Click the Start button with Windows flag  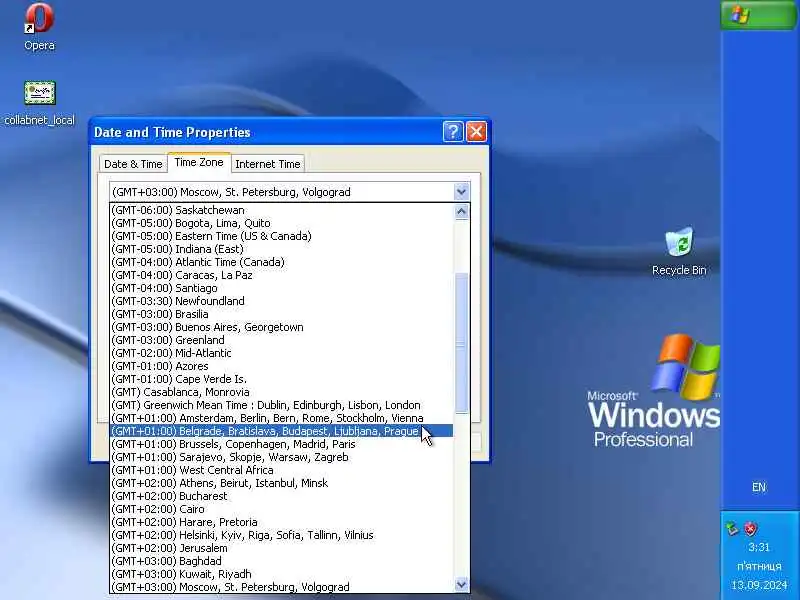click(x=757, y=15)
